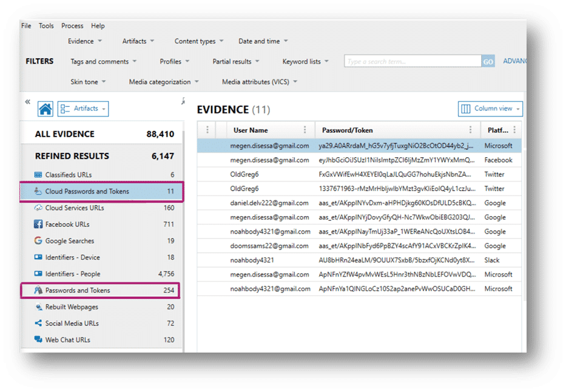
Task: Click the Rebuilt Webpages icon
Action: click(x=38, y=307)
